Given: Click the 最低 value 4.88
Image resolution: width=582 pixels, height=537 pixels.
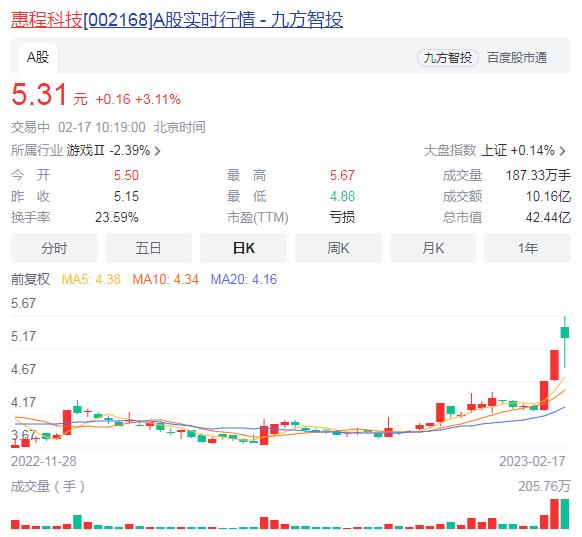Looking at the screenshot, I should [342, 196].
